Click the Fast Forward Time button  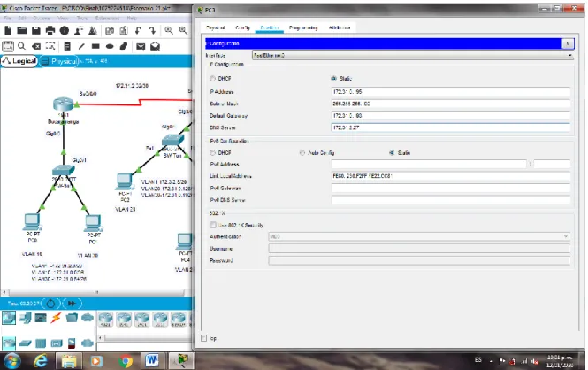pos(72,304)
